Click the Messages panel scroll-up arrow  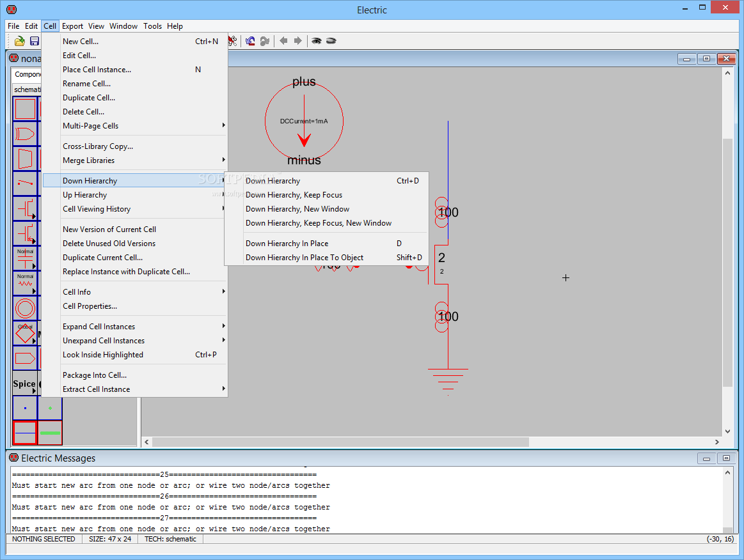pos(727,473)
